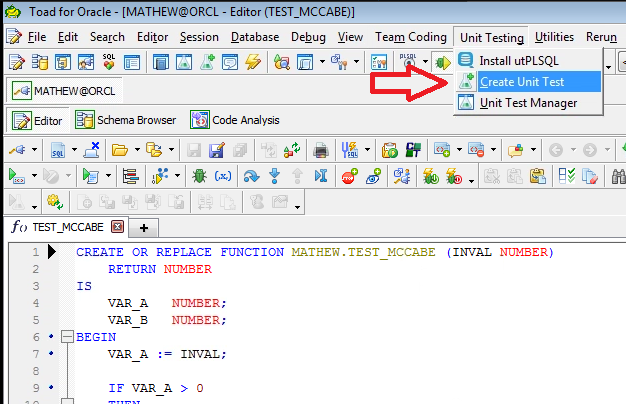Click the blue down arrow trace into icon
This screenshot has width=626, height=404.
tap(275, 176)
